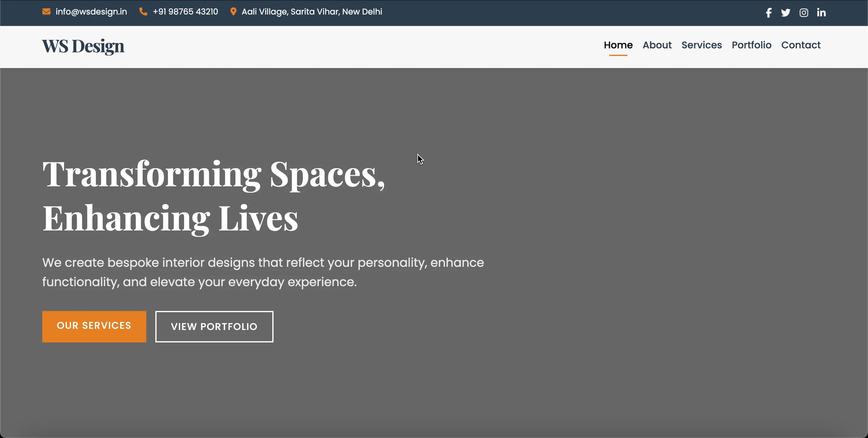Go to the About nav item
868x438 pixels.
[657, 45]
